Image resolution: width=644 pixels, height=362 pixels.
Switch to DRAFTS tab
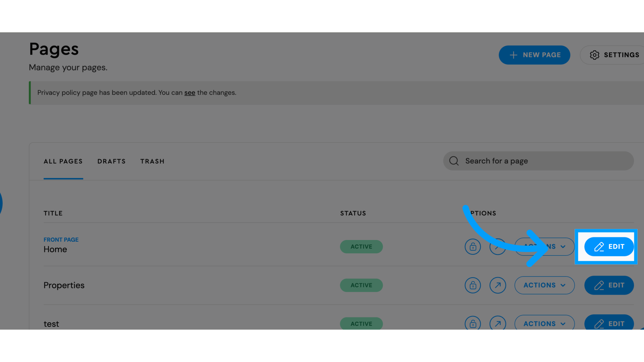111,161
